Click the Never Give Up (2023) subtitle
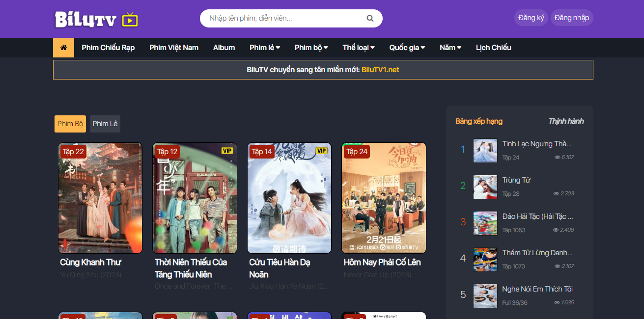 coord(377,275)
